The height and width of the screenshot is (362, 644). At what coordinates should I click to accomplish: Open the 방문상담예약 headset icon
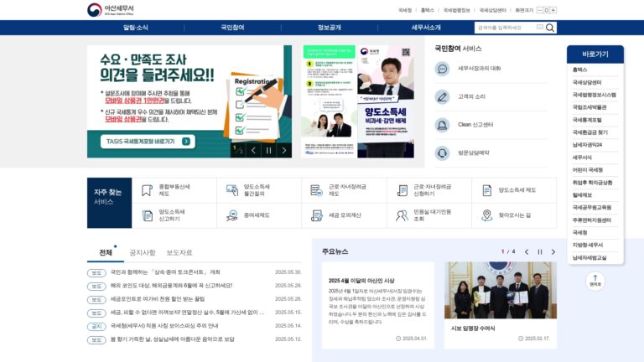[x=443, y=153]
